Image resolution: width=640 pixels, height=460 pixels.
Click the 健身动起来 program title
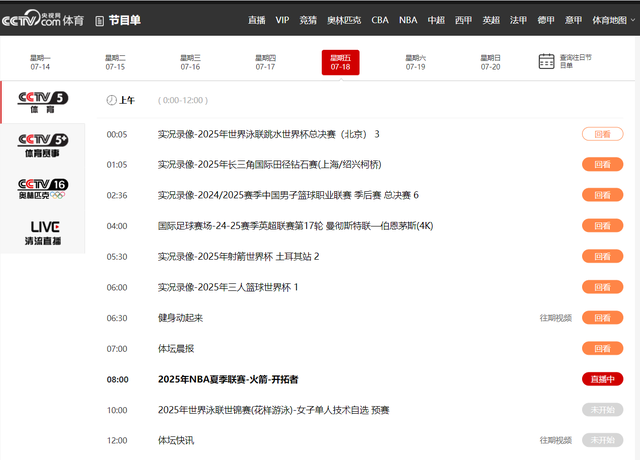coord(180,318)
